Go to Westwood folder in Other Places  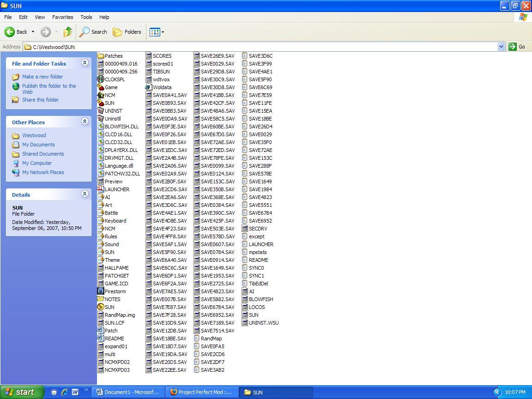[x=34, y=135]
